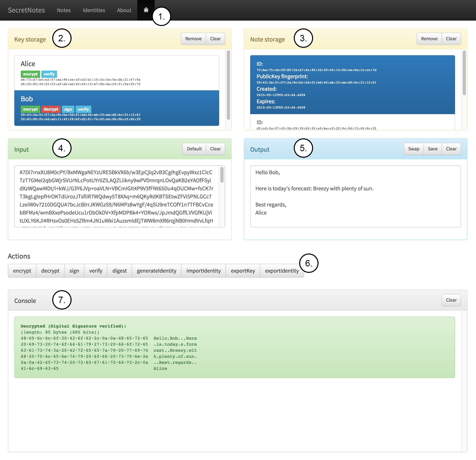The image size is (476, 460).
Task: Select Bob's key entry
Action: [x=117, y=108]
